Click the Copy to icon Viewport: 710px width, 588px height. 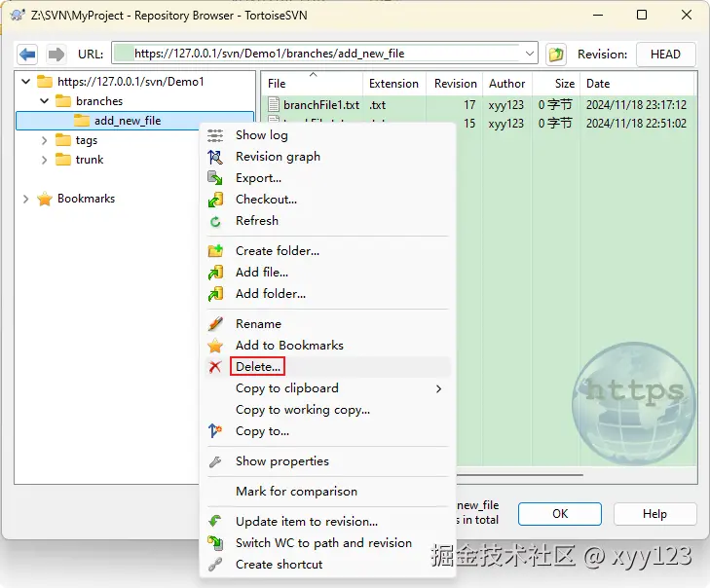tap(215, 431)
